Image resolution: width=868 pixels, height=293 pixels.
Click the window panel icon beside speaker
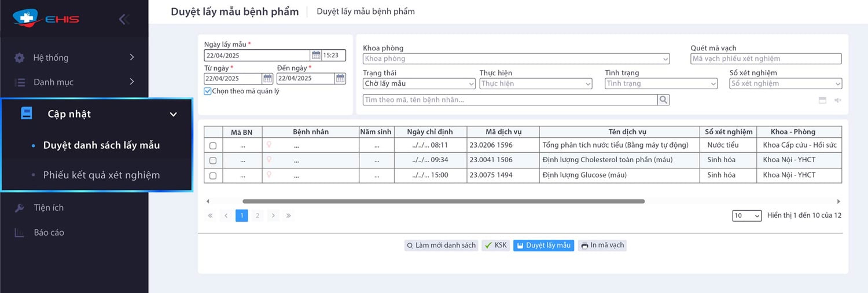coord(822,100)
